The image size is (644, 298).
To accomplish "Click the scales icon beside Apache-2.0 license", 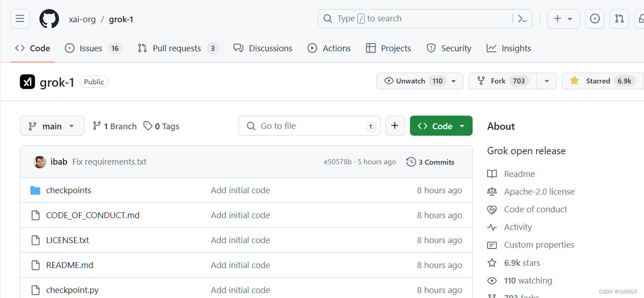I will coord(492,191).
